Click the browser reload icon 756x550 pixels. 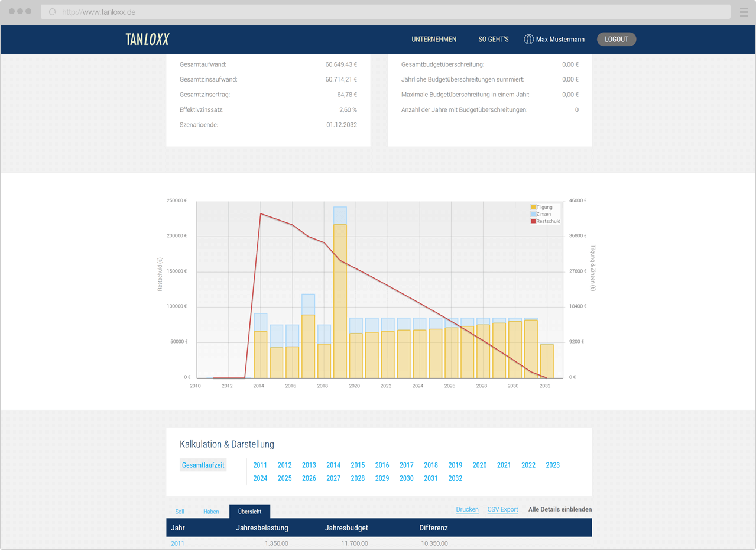tap(52, 12)
